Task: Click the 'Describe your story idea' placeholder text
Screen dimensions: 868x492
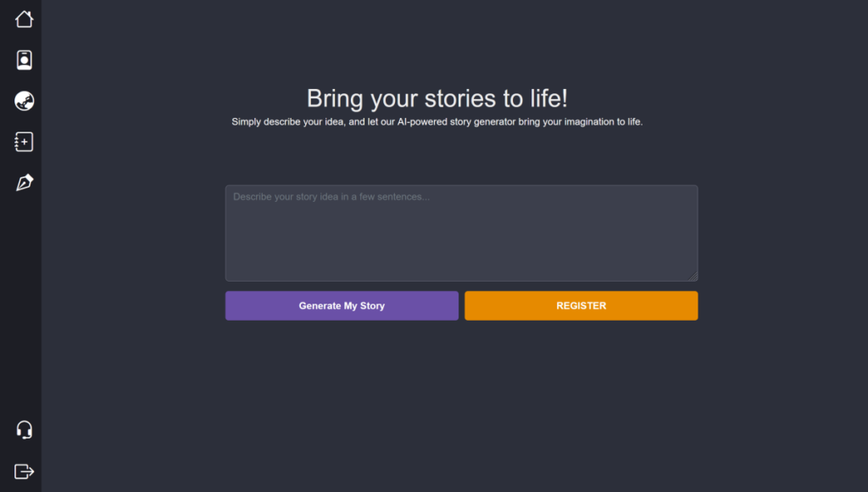Action: click(331, 197)
